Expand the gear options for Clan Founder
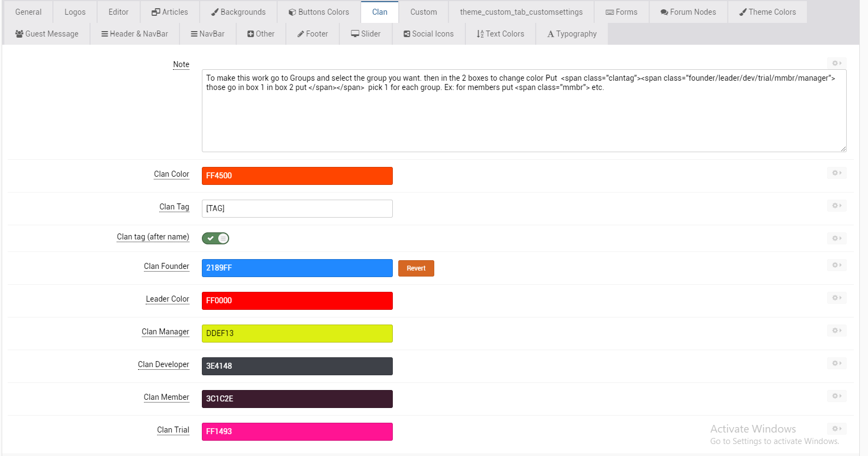The height and width of the screenshot is (456, 868). [836, 265]
